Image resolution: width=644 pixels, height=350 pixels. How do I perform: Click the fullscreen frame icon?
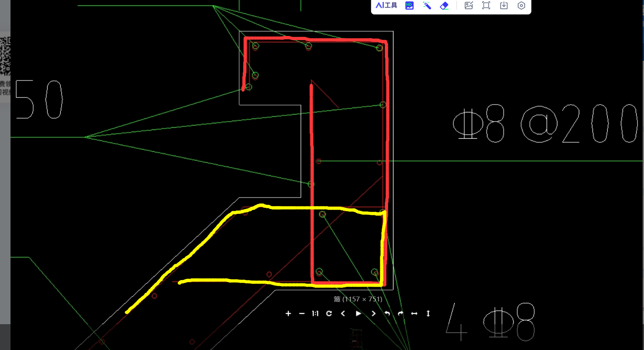486,6
